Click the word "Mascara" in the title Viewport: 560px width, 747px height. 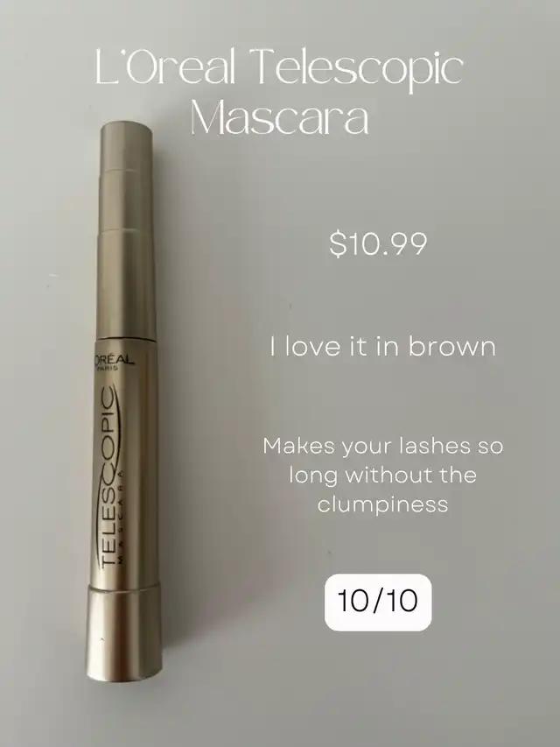tap(279, 117)
